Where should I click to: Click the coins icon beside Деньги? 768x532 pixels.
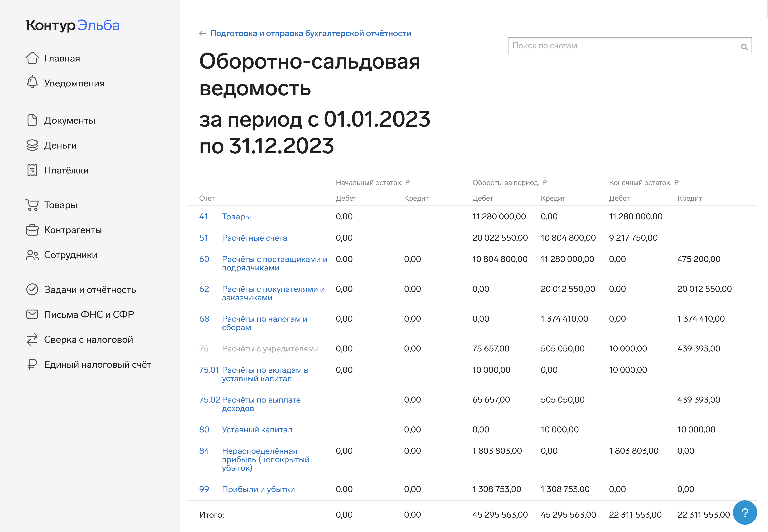pos(32,145)
